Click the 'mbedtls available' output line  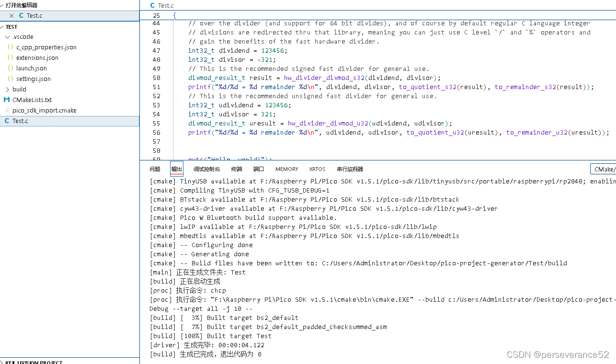coord(305,236)
